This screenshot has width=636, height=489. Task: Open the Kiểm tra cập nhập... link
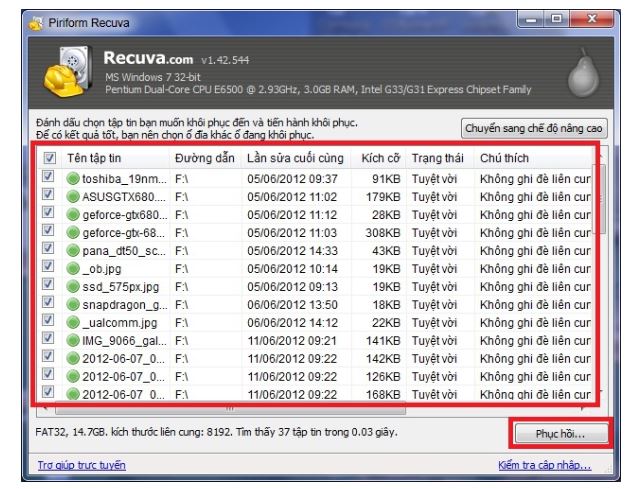pos(544,465)
